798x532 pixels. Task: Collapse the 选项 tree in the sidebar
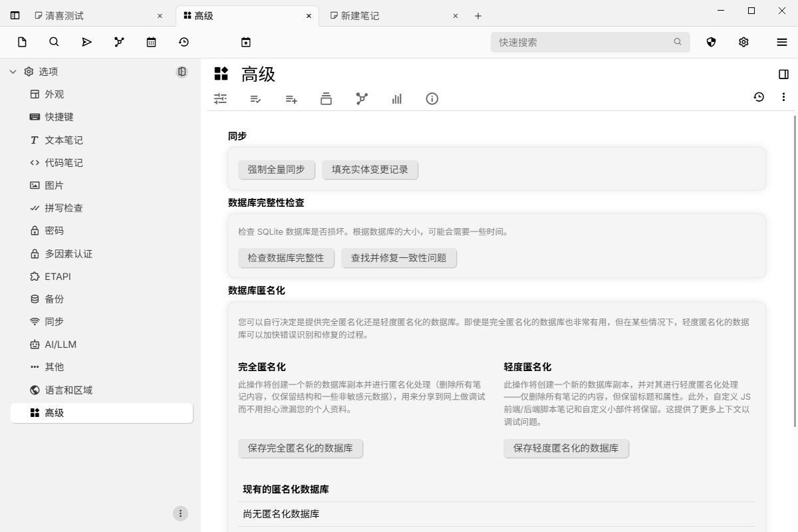(x=12, y=71)
